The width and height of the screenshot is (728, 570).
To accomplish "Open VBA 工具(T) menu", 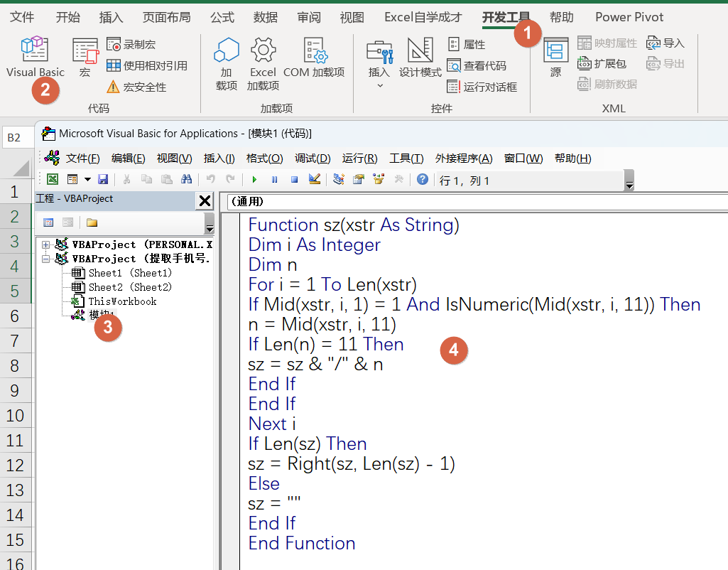I will 406,158.
